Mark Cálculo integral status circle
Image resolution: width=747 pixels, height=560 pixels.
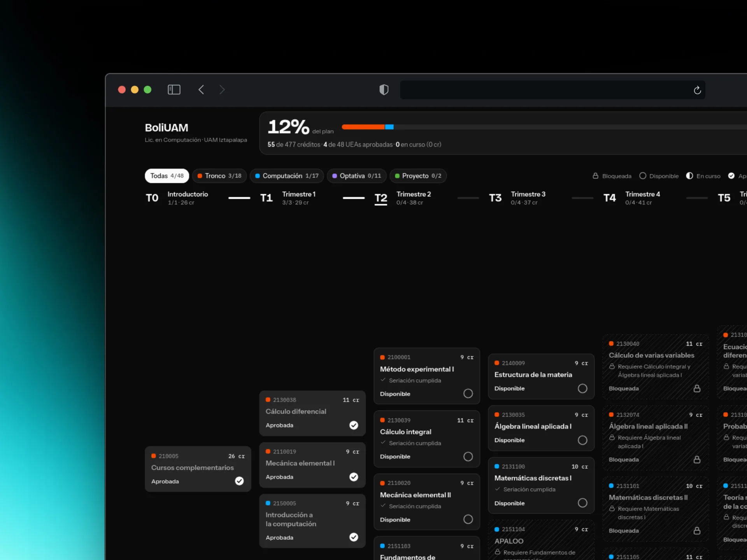pos(468,457)
